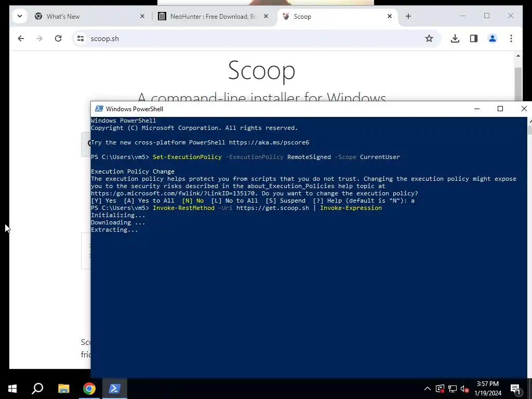Switch to the What's New tab
Image resolution: width=532 pixels, height=399 pixels.
pyautogui.click(x=90, y=16)
